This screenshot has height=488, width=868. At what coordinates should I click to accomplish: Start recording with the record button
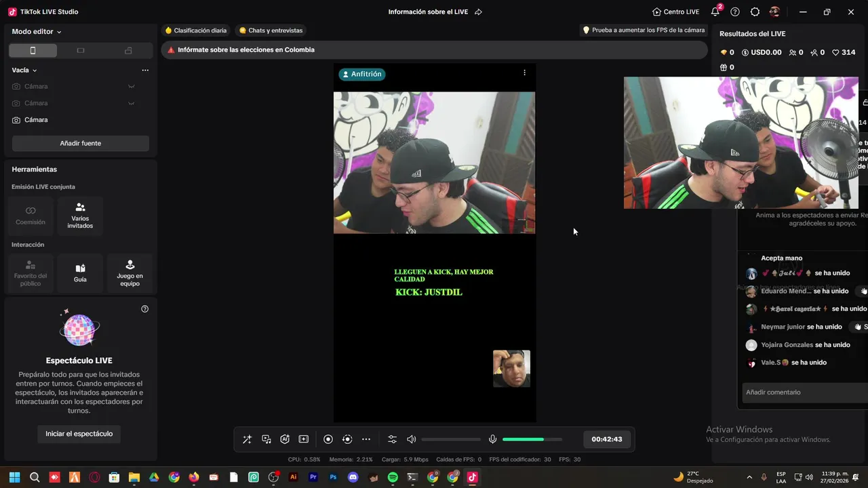[x=328, y=439]
